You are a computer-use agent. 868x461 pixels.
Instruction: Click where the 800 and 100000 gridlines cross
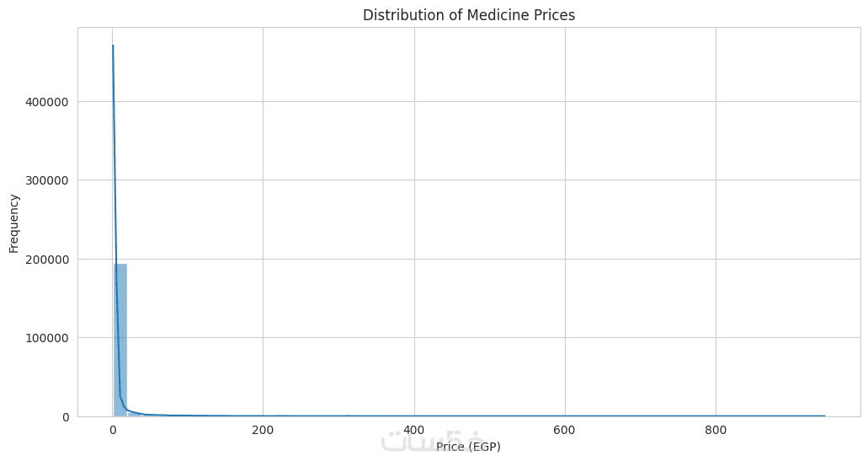point(716,337)
